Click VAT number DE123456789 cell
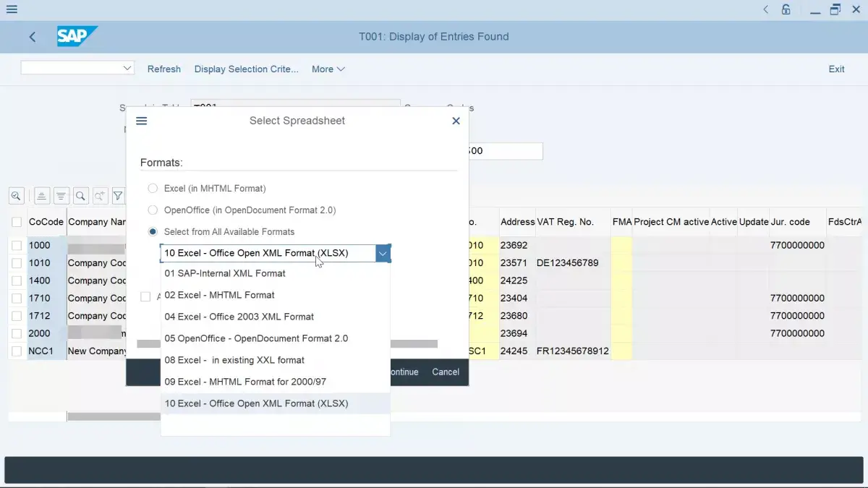 coord(573,263)
